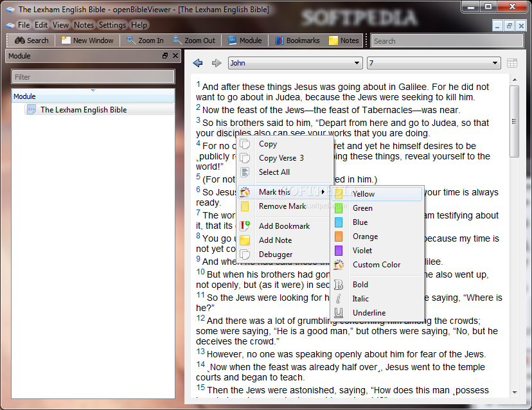Click the Custom Color palette icon
532x410 pixels.
(x=339, y=264)
